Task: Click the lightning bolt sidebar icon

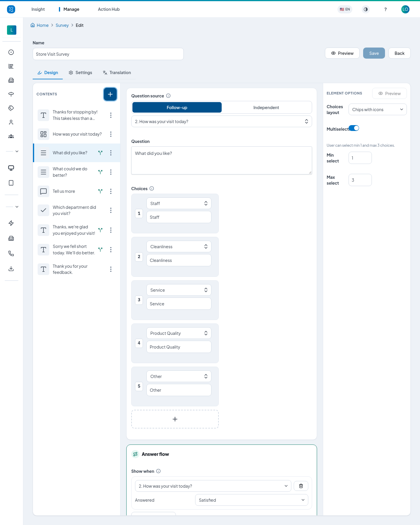Action: [11, 223]
